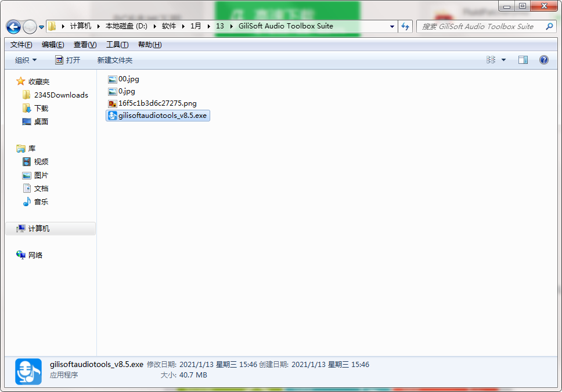This screenshot has width=562, height=392.
Task: Create a folder with 新建文件夹
Action: click(x=115, y=60)
